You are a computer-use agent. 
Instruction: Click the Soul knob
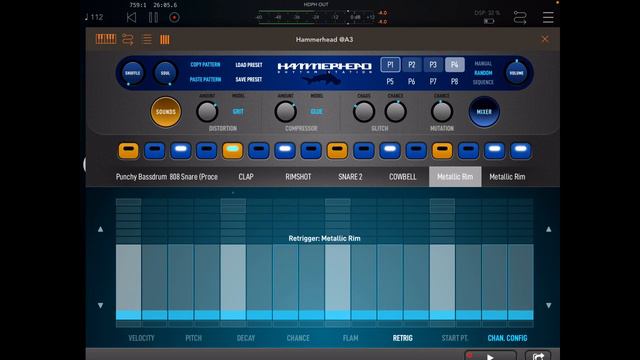click(x=165, y=73)
